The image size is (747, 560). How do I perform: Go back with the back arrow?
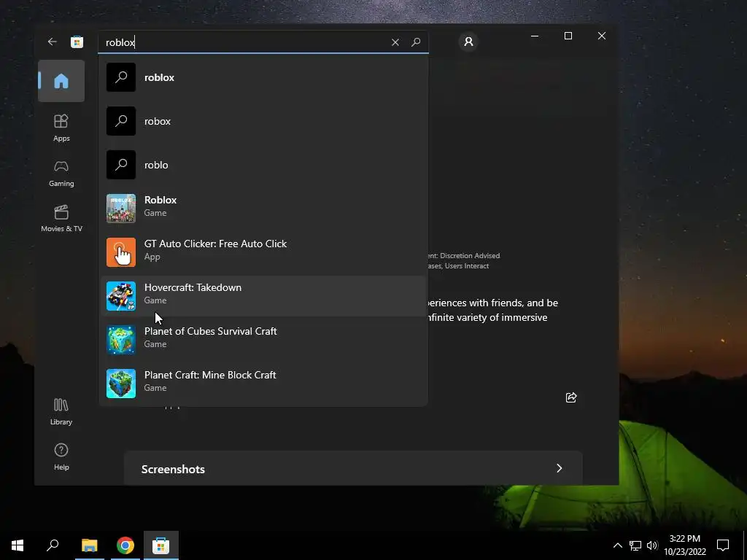(x=53, y=42)
